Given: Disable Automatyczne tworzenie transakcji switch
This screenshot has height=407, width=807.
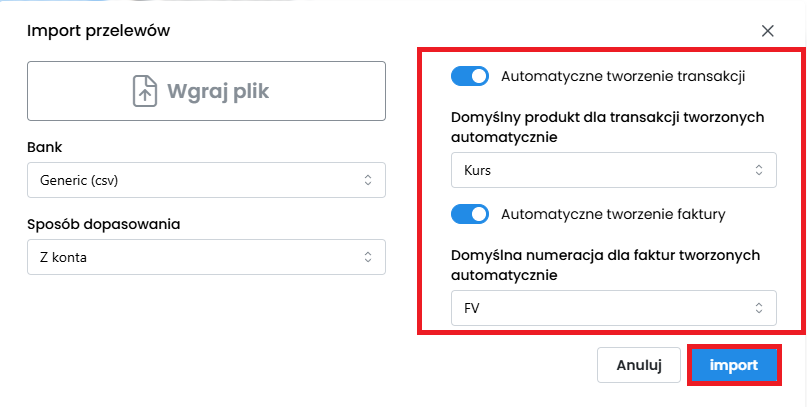Looking at the screenshot, I should 470,76.
